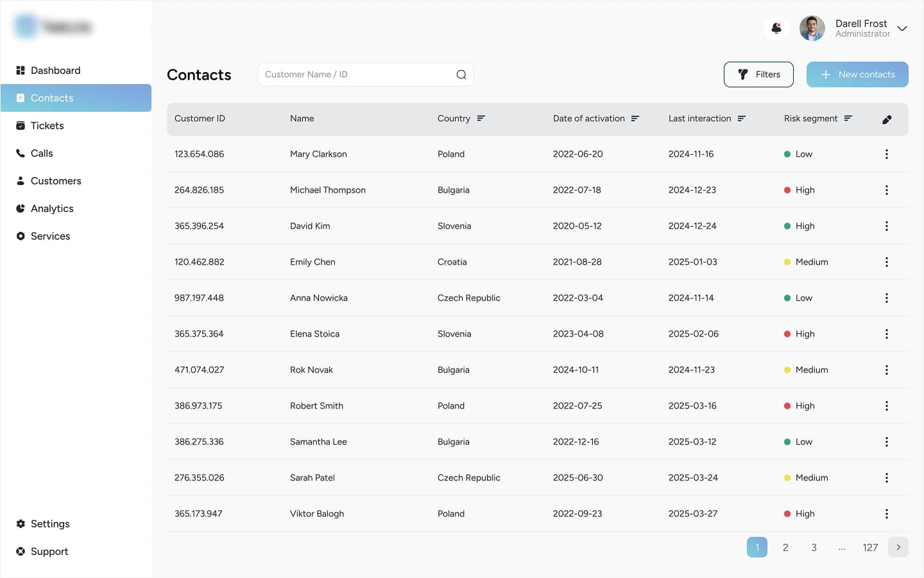Open the three-dot menu for Viktor Balogh

[887, 514]
